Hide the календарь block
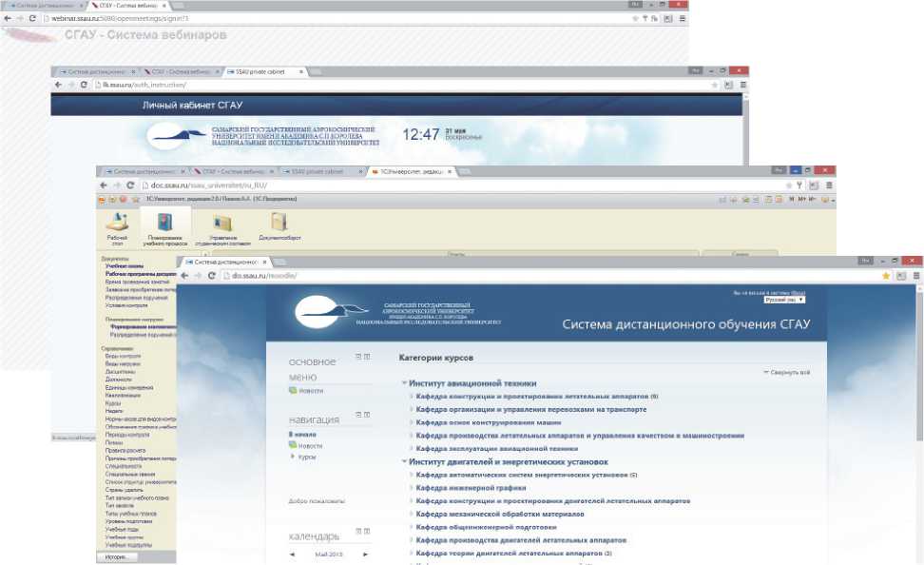 click(x=358, y=531)
